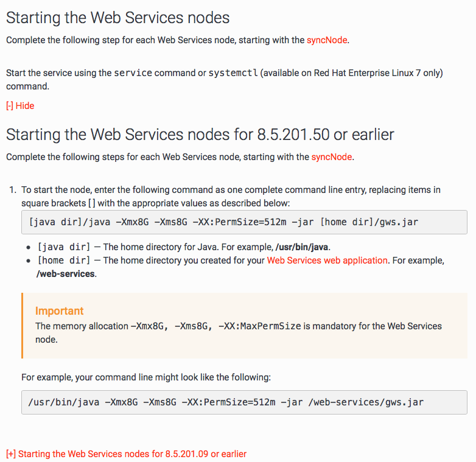Click the step number 1 list marker
The height and width of the screenshot is (462, 476).
click(12, 190)
